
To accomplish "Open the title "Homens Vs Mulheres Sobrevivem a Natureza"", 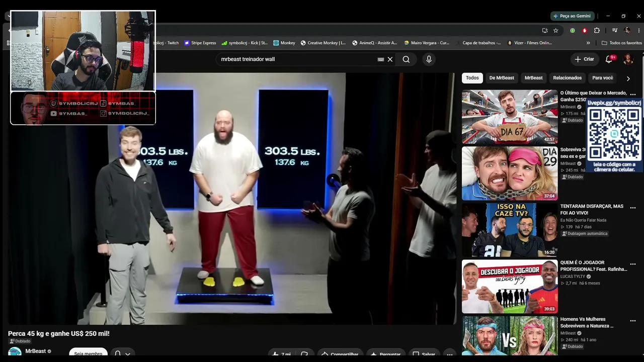I will (587, 323).
